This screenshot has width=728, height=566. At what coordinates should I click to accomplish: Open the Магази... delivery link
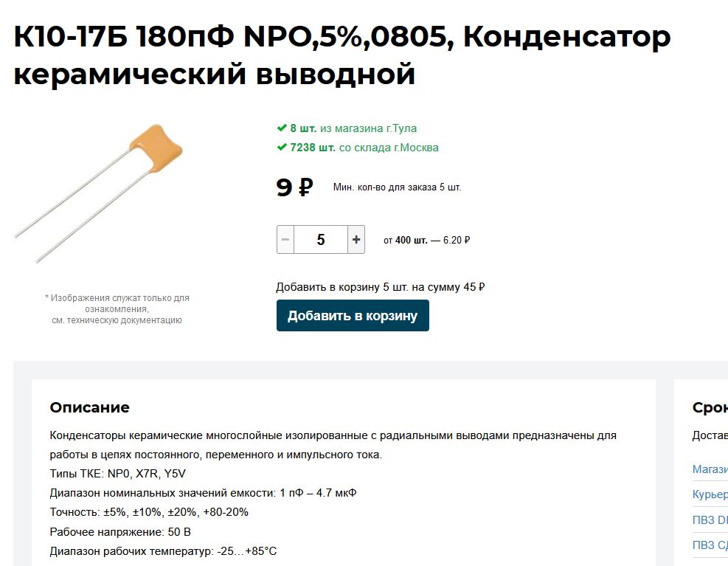tap(710, 469)
